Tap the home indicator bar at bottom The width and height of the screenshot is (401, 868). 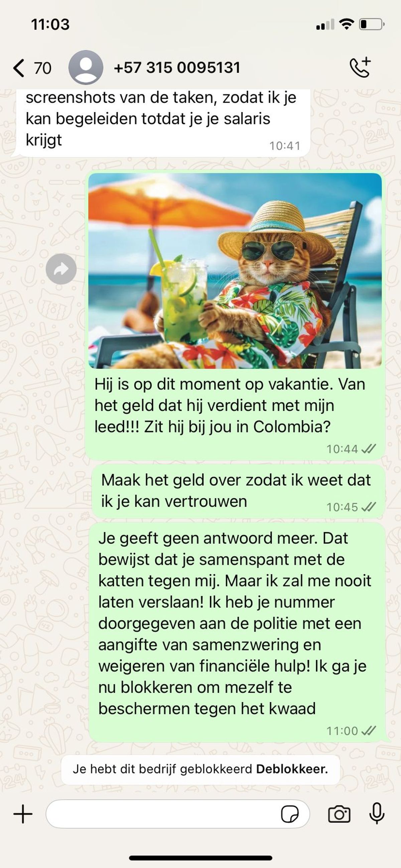(x=200, y=858)
